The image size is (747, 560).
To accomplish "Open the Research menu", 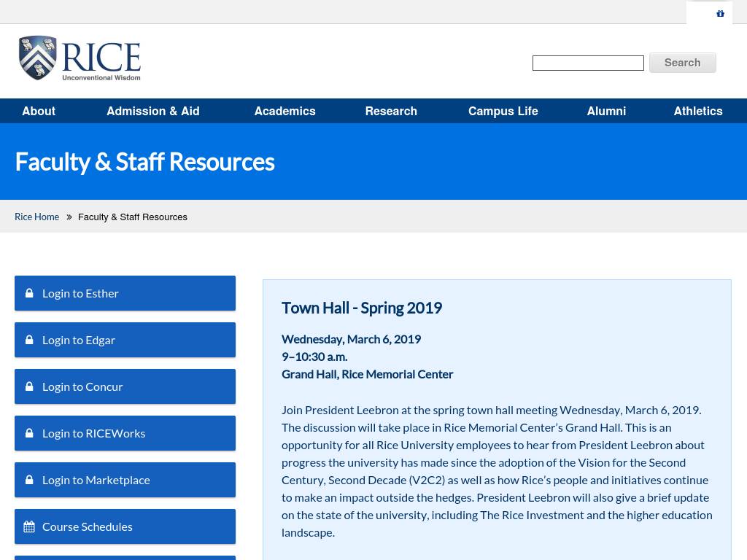I will 391,111.
